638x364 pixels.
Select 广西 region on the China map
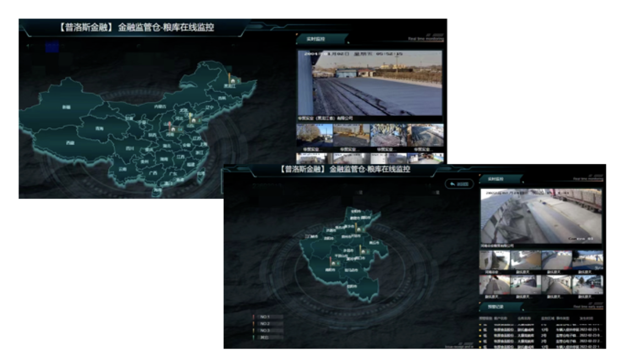[x=153, y=173]
